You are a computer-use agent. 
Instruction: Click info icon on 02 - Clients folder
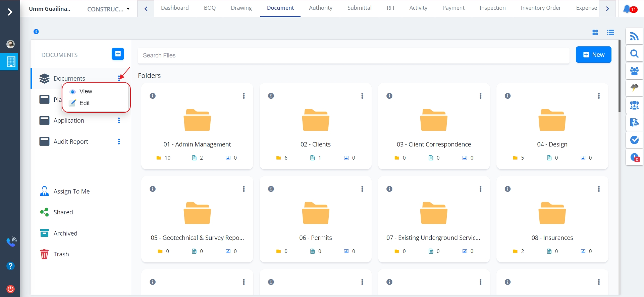pos(271,96)
